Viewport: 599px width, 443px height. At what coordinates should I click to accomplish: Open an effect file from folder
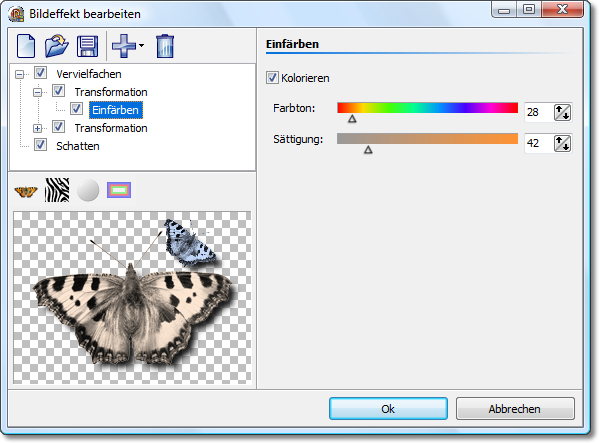(x=57, y=46)
